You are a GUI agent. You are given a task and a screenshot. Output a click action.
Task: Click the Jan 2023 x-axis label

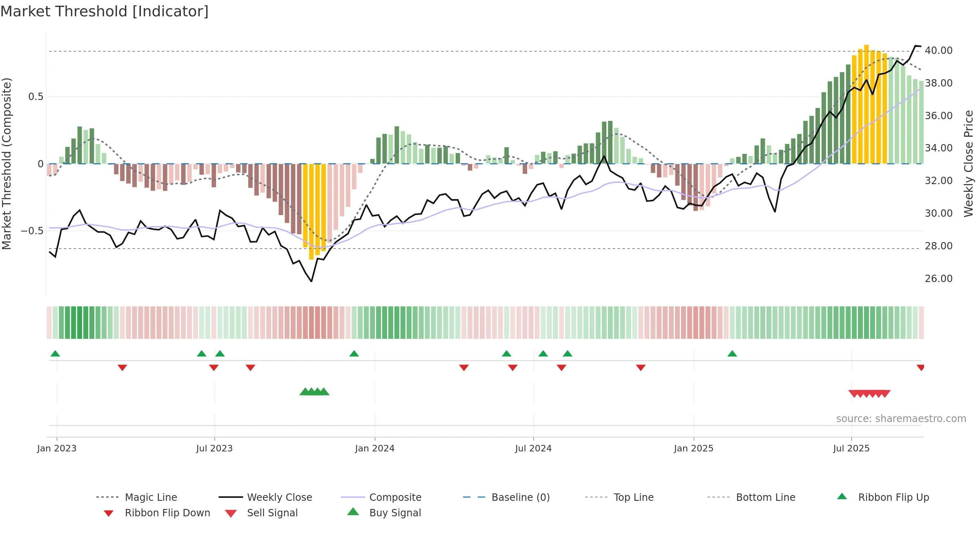[57, 448]
